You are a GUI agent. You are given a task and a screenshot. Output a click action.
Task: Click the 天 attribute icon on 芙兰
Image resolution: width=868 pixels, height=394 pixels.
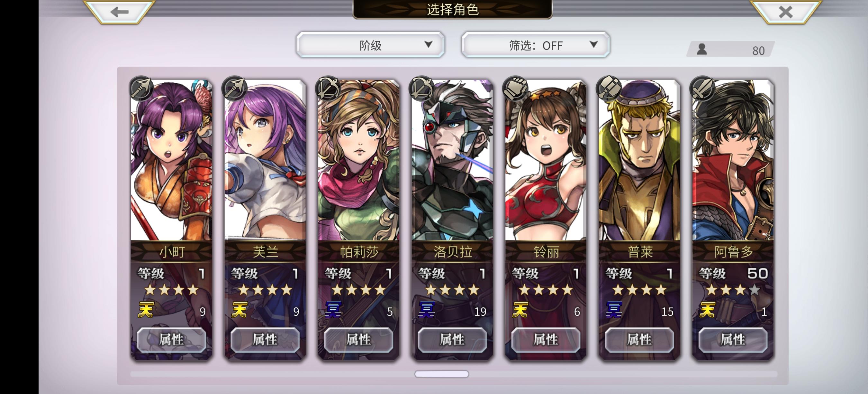click(x=239, y=310)
